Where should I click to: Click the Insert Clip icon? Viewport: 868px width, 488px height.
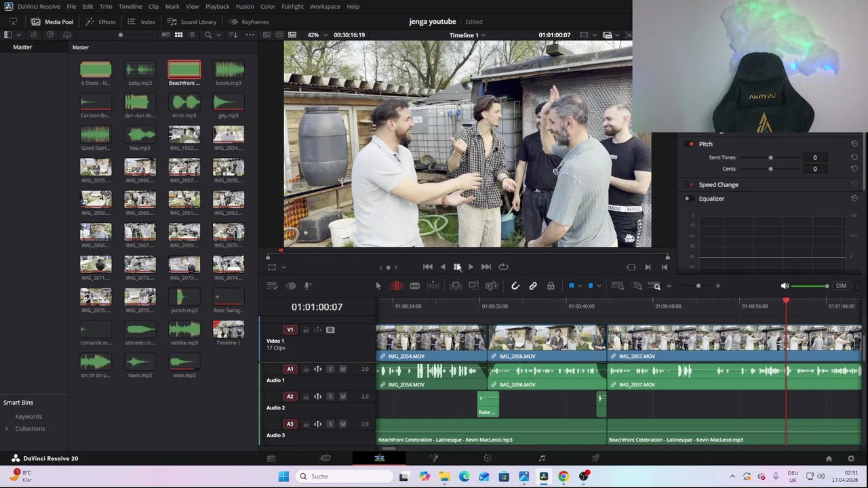click(456, 286)
